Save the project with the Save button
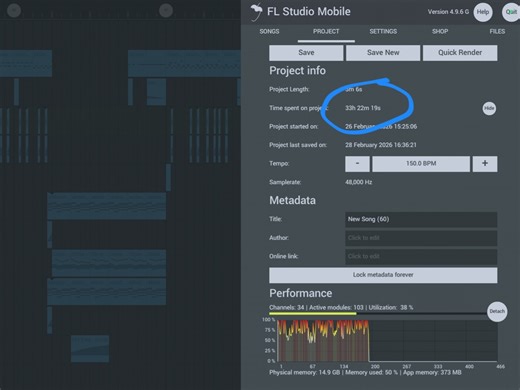Image resolution: width=520 pixels, height=390 pixels. 306,53
